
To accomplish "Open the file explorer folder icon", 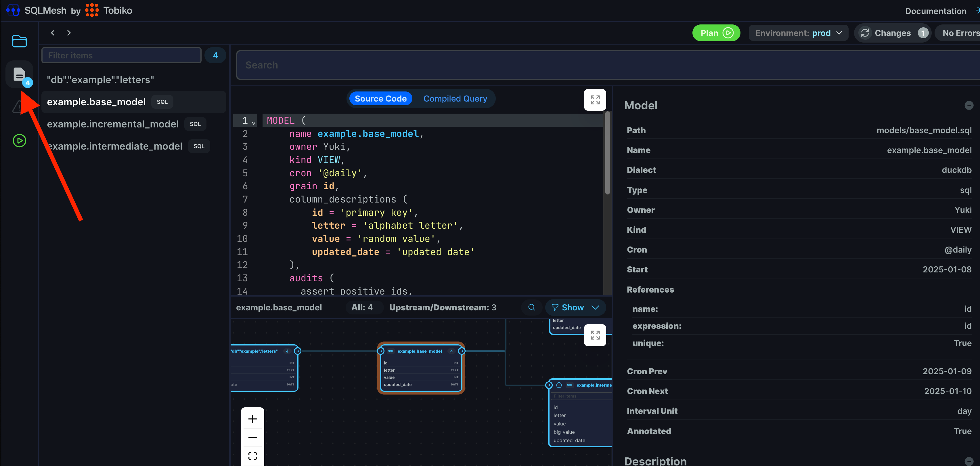I will (19, 41).
